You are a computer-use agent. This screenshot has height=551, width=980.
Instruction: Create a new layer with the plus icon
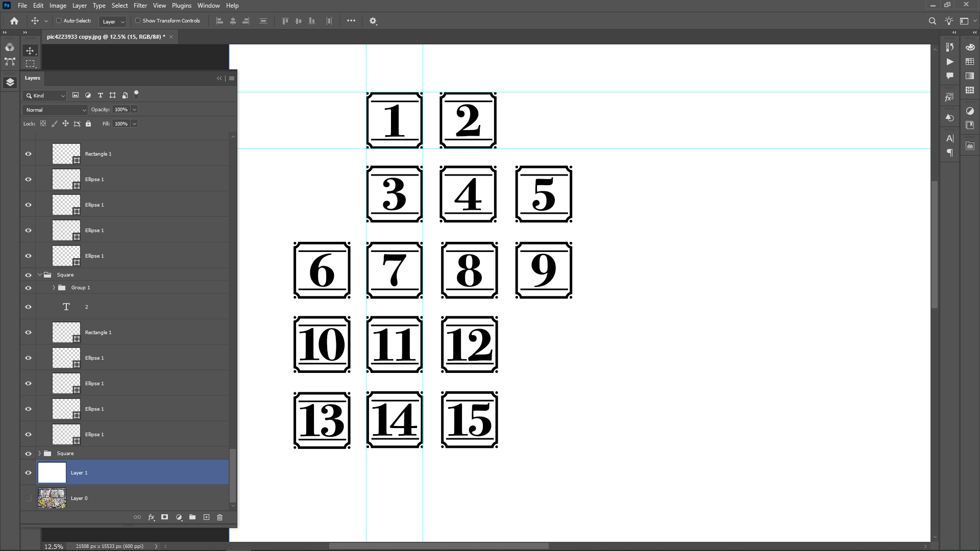pyautogui.click(x=206, y=517)
